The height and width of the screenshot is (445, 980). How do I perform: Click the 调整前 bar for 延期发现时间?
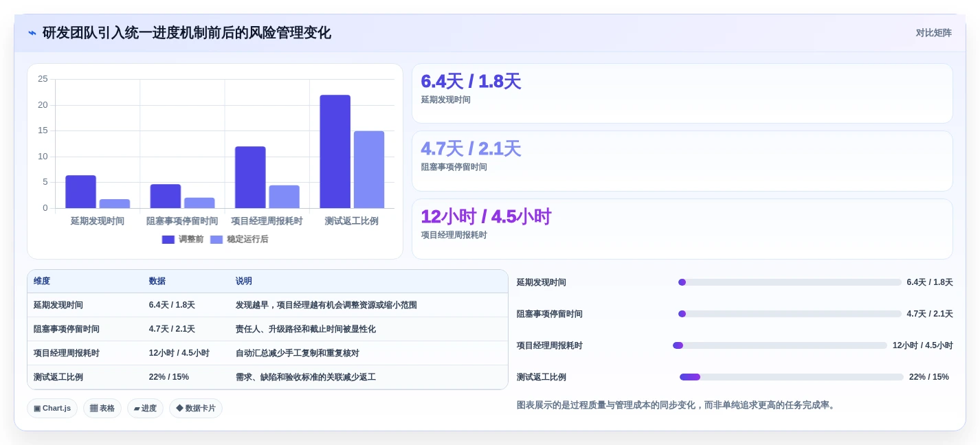(x=80, y=192)
